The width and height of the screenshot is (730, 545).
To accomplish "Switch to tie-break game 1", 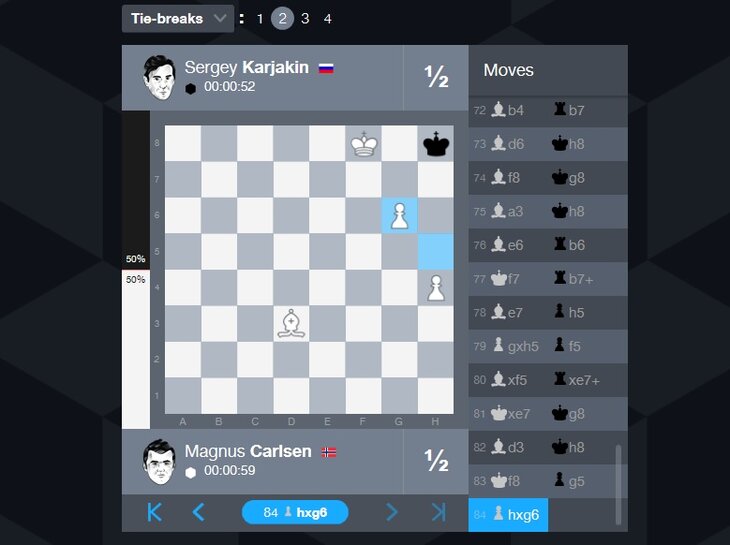I will [260, 19].
